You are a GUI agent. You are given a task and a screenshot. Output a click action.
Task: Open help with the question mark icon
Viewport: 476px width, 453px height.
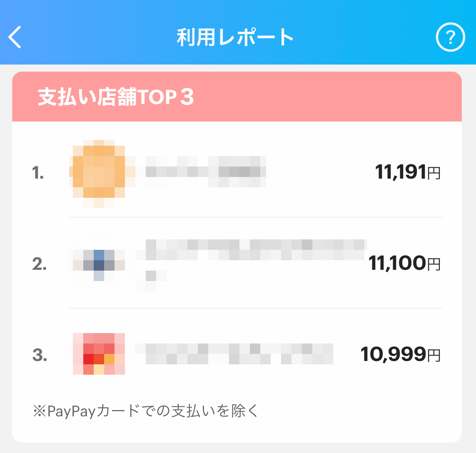(450, 37)
